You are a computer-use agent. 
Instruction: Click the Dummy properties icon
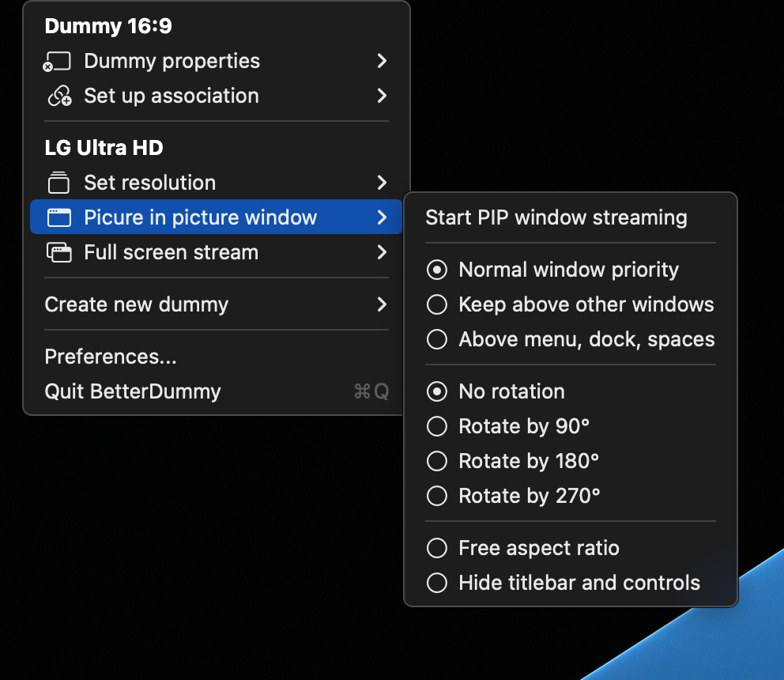(57, 61)
